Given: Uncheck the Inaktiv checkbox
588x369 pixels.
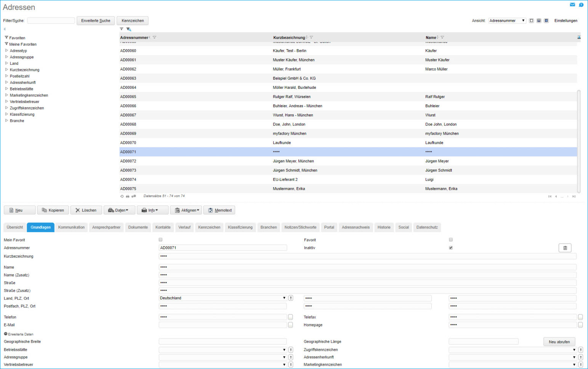Looking at the screenshot, I should click(451, 248).
